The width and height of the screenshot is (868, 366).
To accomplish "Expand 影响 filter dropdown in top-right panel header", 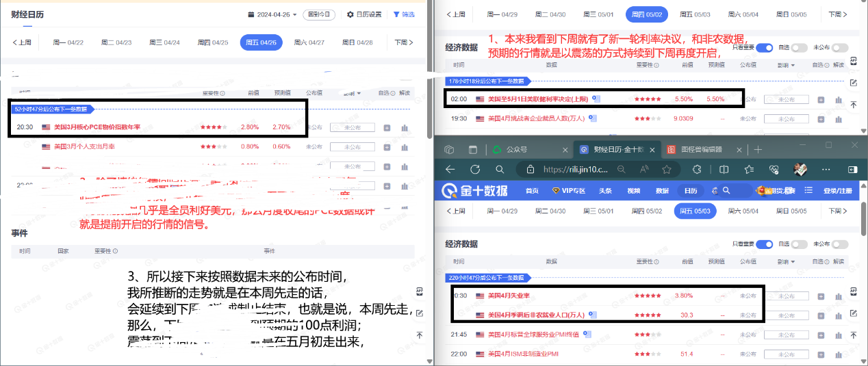I will coord(785,65).
